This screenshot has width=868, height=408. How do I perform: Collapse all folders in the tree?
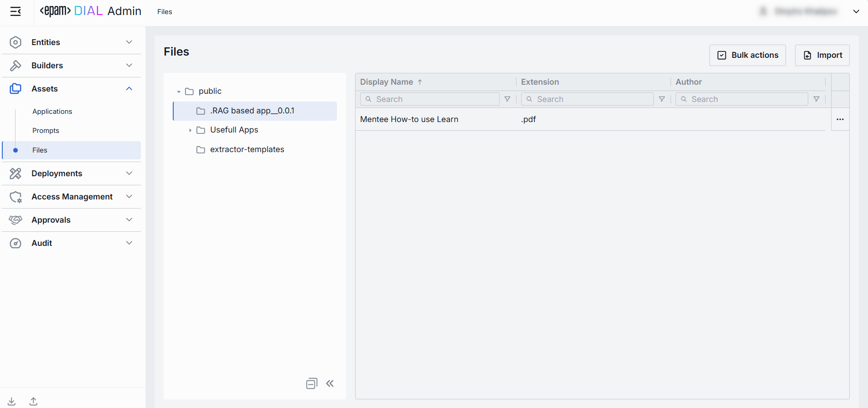[x=311, y=383]
